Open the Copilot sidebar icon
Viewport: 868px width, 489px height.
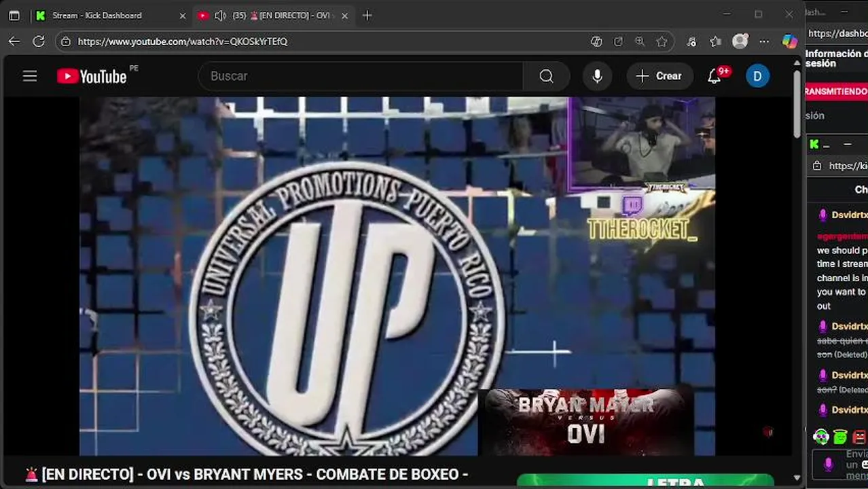789,41
